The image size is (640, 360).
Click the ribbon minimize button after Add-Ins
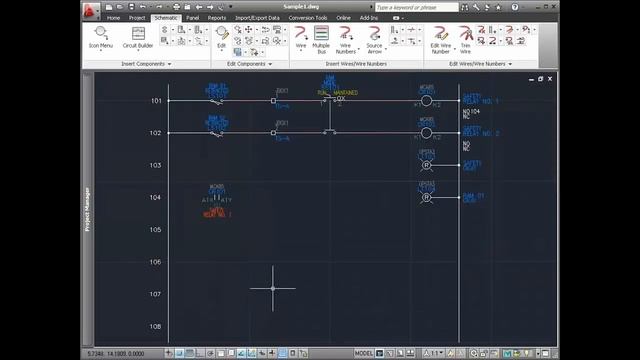tap(396, 18)
